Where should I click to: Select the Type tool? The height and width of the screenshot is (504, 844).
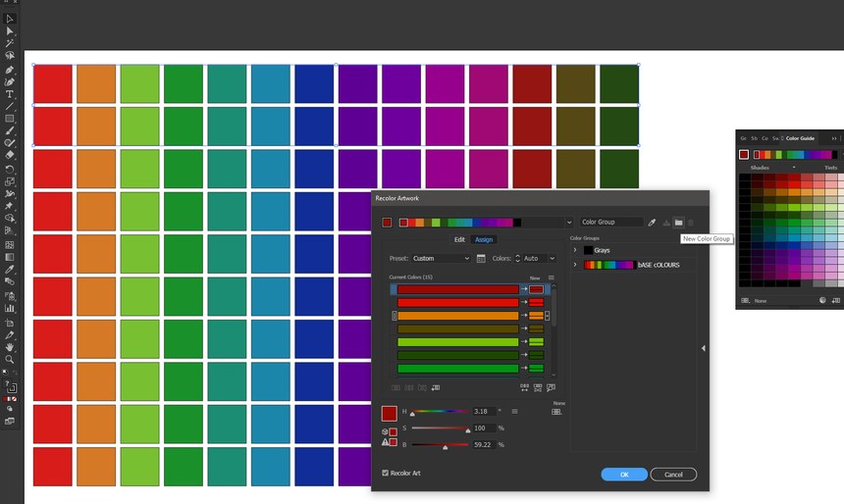pos(10,94)
